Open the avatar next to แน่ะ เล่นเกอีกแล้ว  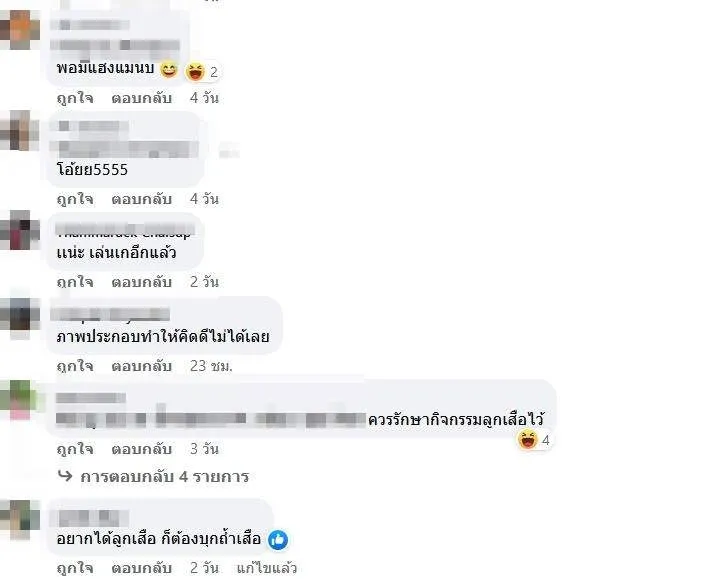[20, 230]
